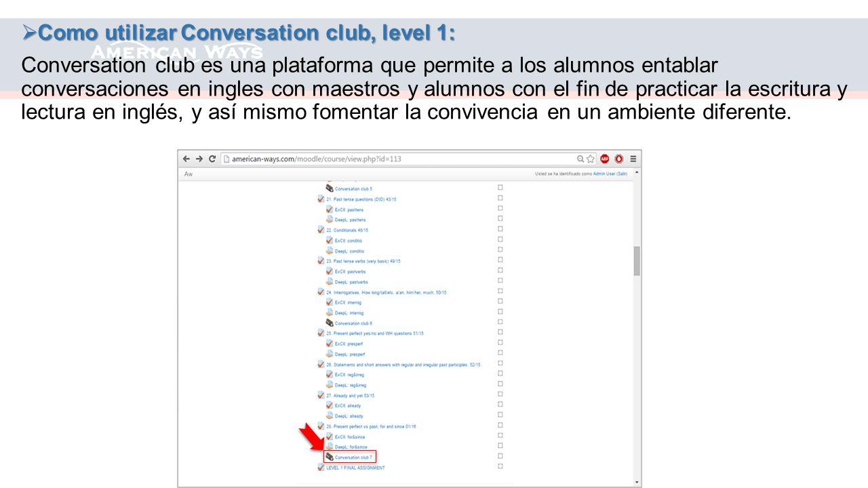The height and width of the screenshot is (488, 868).
Task: Tick the checkbox for Conversation club 7
Action: tap(500, 456)
